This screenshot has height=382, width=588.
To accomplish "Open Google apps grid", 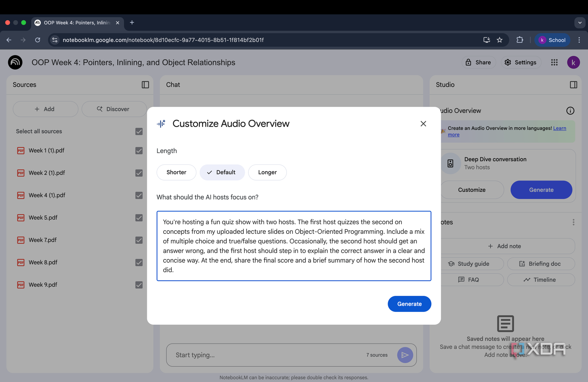I will point(554,62).
